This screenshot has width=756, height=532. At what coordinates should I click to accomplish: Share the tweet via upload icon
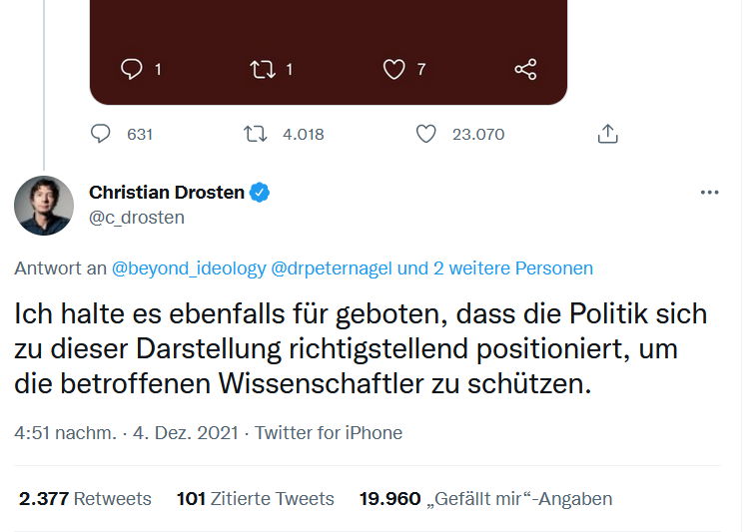pos(608,134)
